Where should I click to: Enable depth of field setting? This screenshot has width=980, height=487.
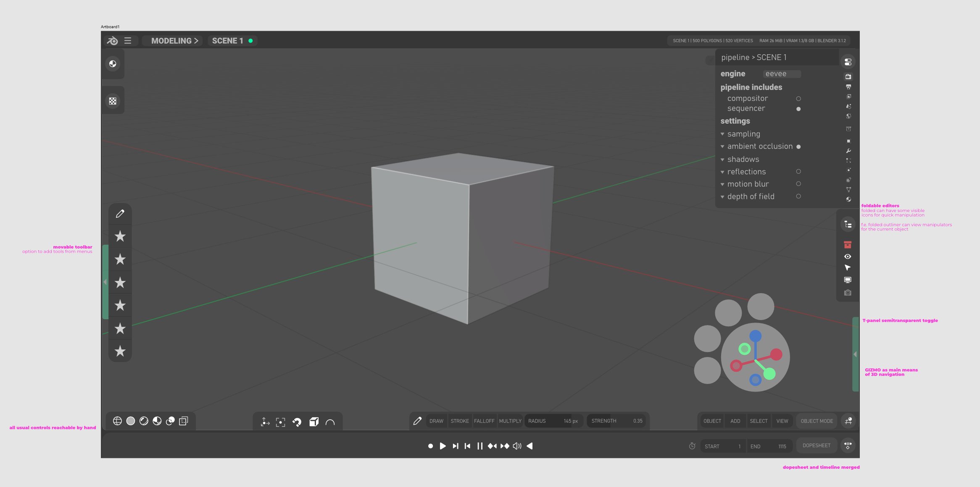tap(798, 196)
